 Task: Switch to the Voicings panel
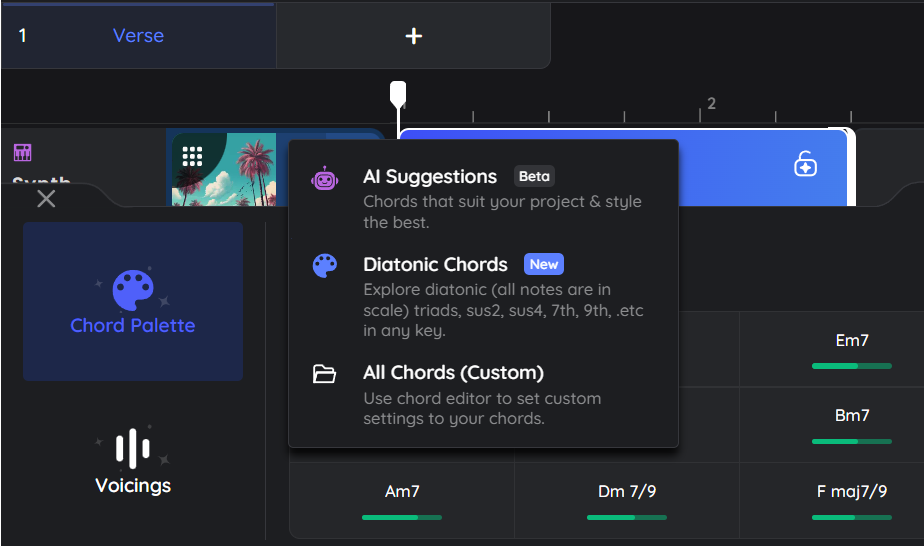click(133, 460)
